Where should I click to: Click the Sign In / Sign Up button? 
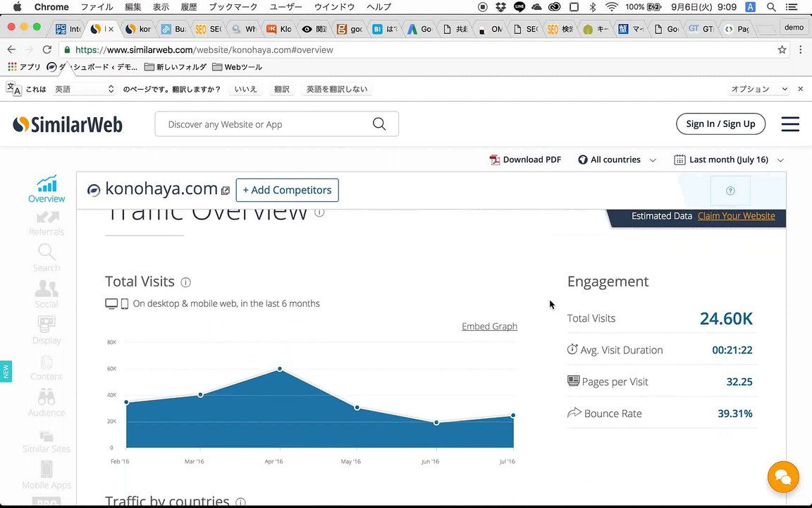[720, 124]
